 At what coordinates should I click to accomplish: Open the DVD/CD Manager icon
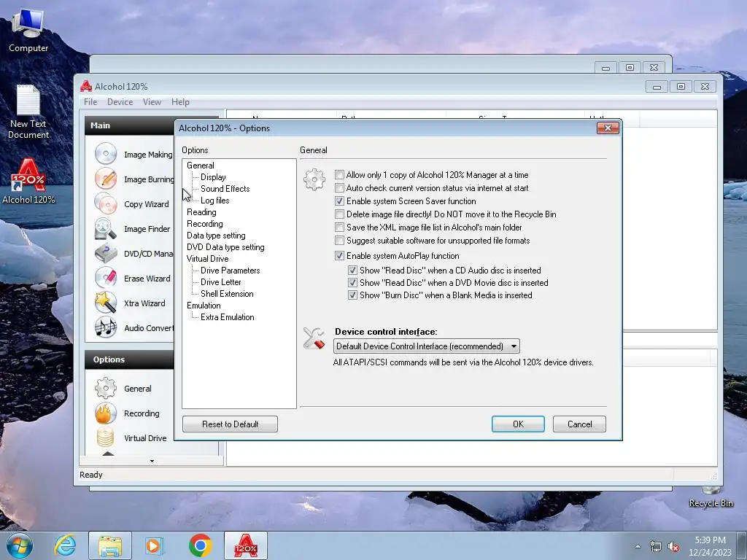point(105,253)
